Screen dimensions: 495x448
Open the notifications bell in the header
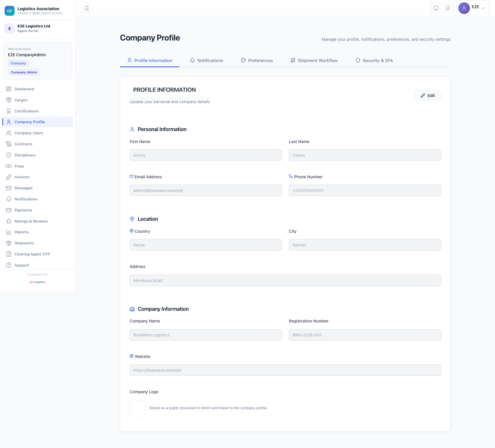[x=448, y=8]
